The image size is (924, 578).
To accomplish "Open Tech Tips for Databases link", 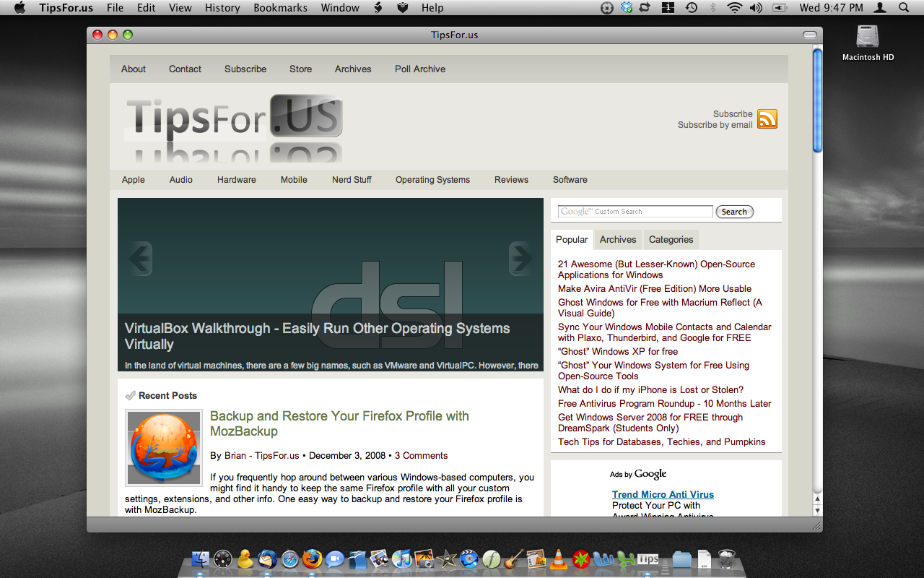I will point(662,442).
